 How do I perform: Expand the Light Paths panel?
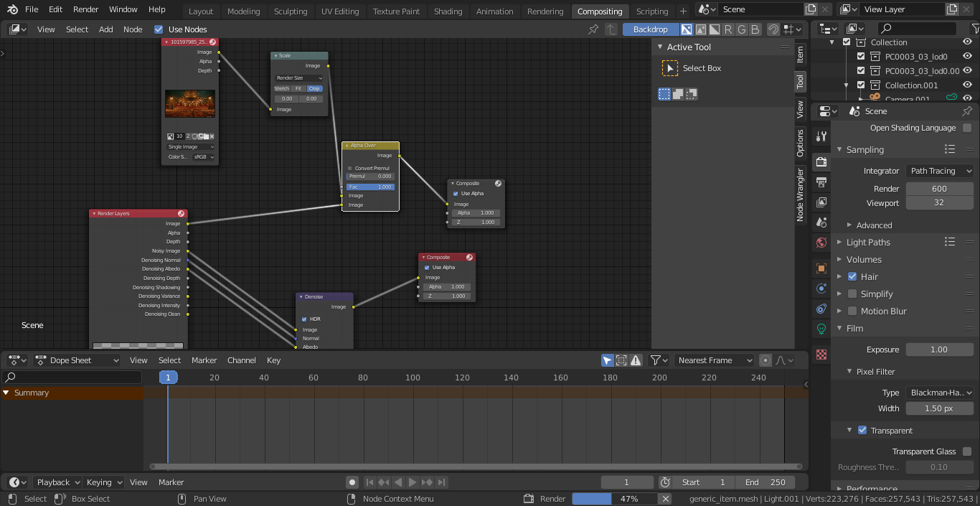pos(868,242)
